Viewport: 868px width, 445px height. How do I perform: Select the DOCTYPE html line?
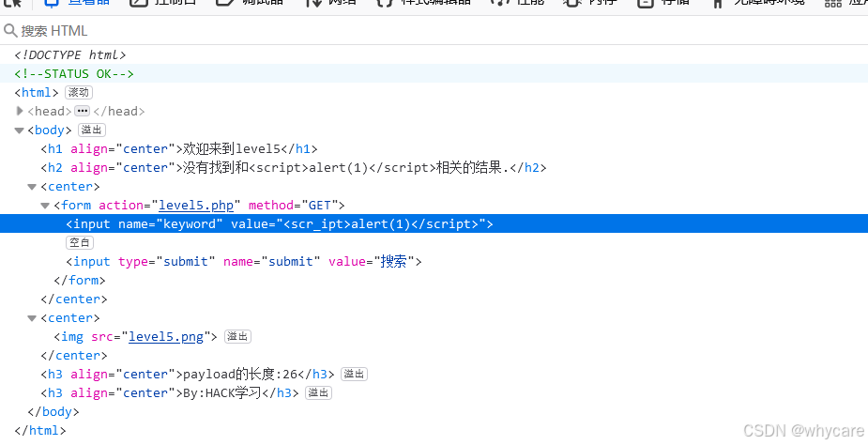(x=70, y=54)
